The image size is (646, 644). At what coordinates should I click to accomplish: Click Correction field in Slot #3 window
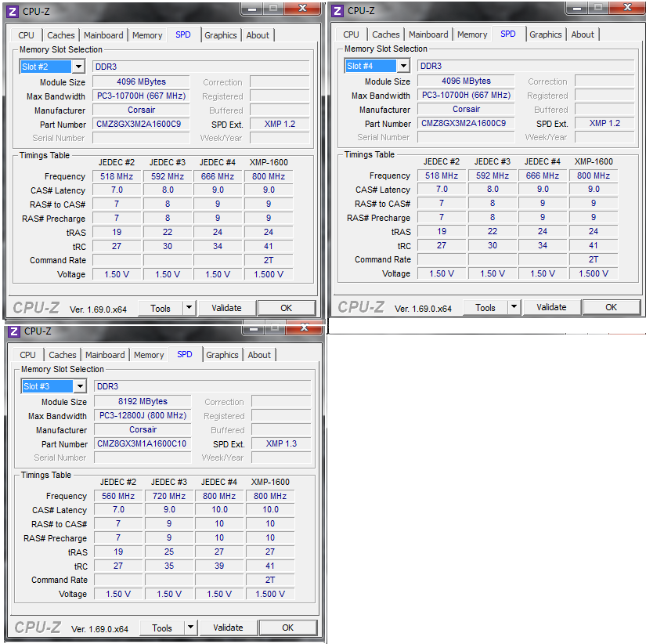tap(281, 402)
